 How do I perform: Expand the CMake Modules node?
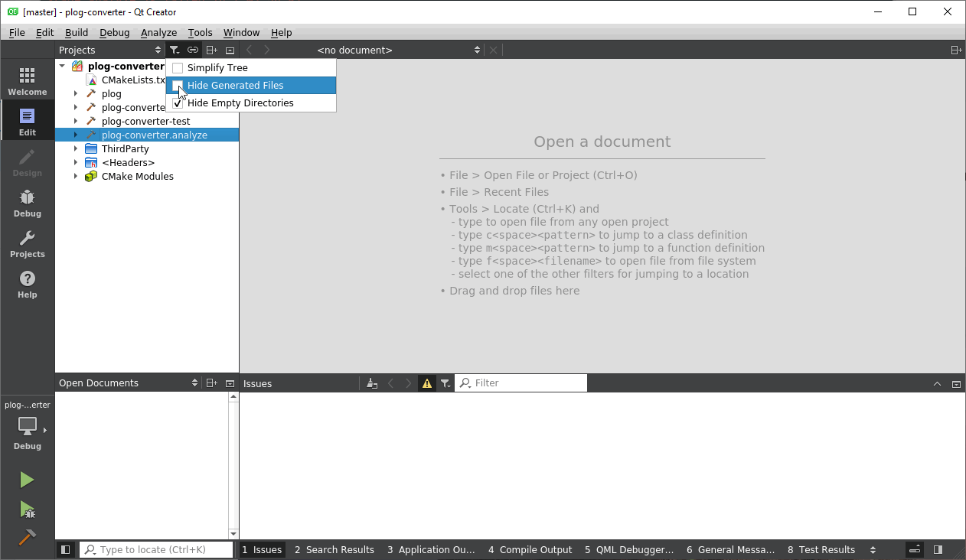point(76,177)
